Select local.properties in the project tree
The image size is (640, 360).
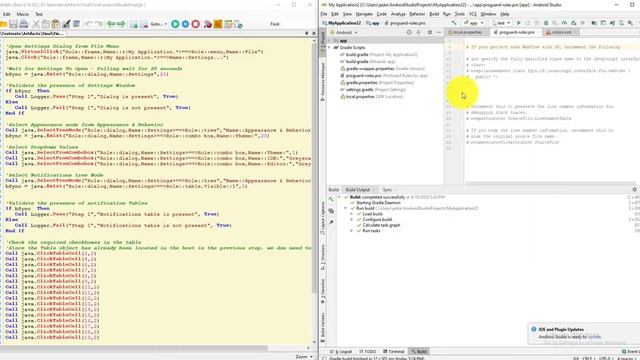(371, 97)
